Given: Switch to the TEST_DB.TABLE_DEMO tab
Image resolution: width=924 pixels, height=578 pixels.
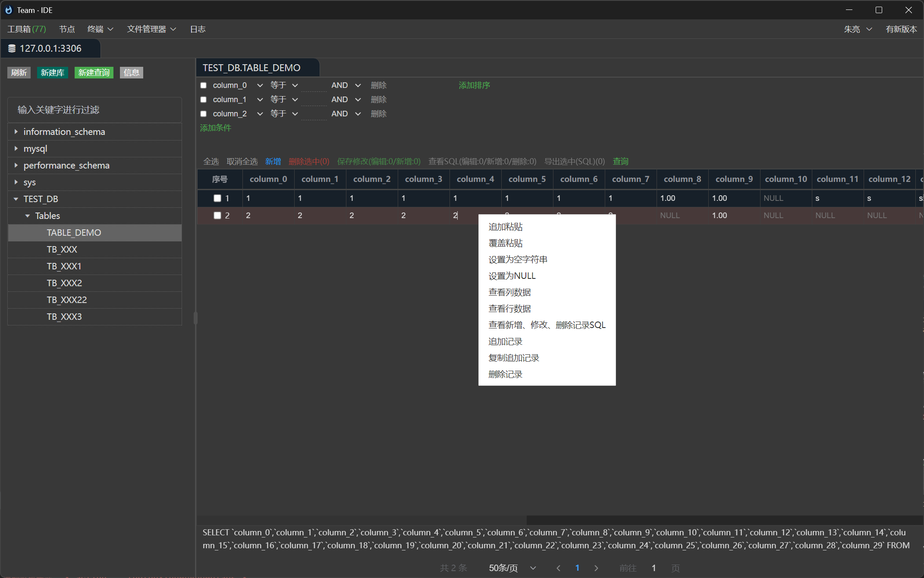Looking at the screenshot, I should click(251, 68).
